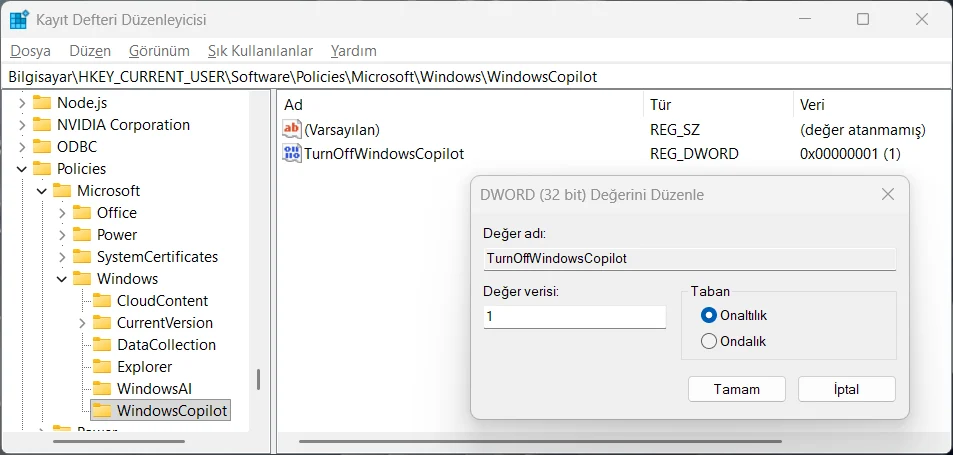Select the CloudContent folder icon
953x455 pixels.
[x=102, y=301]
